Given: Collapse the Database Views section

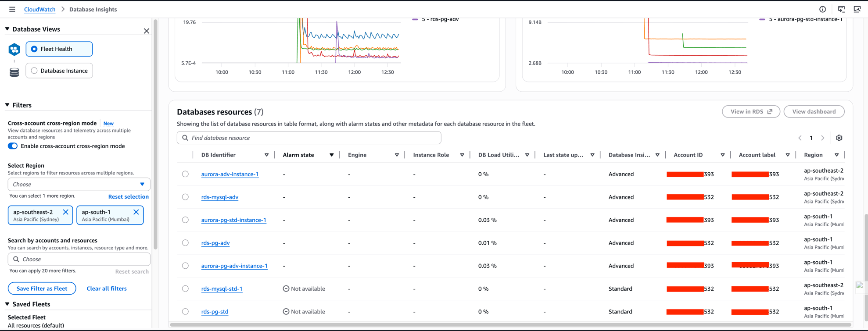Looking at the screenshot, I should click(7, 29).
